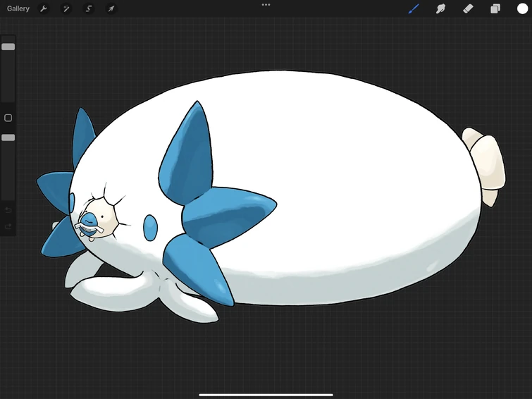This screenshot has height=399, width=532.
Task: Click the sidebar undo arrow
Action: point(8,210)
